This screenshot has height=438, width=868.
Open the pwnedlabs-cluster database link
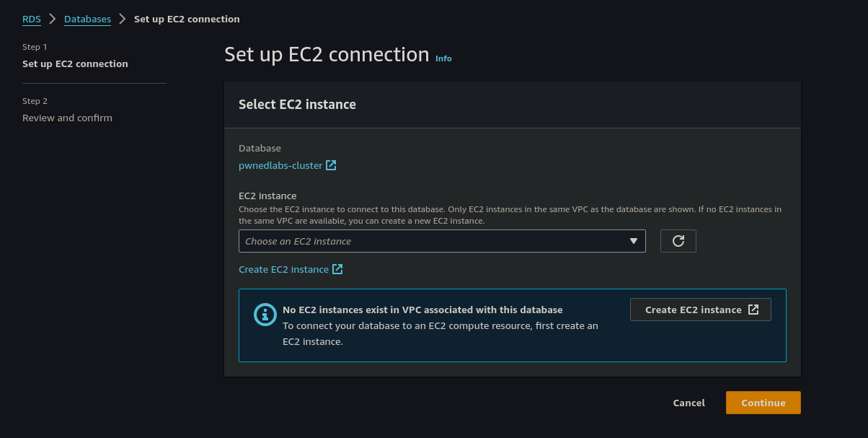point(280,165)
